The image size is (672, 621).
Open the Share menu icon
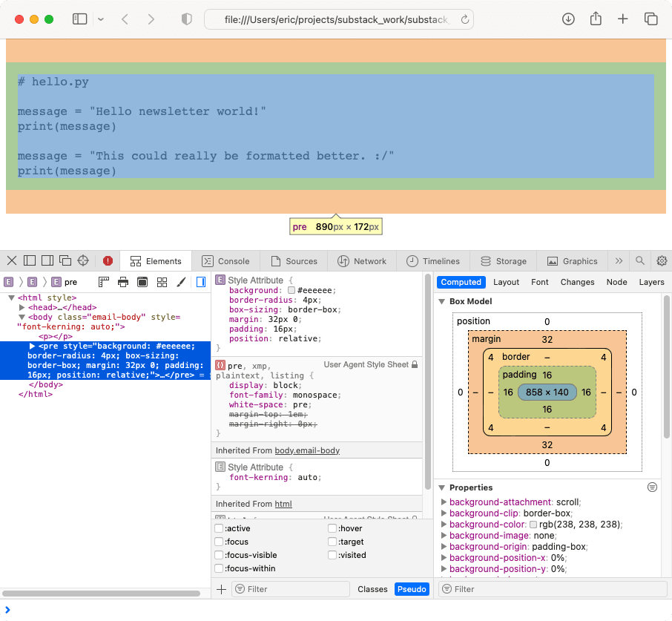(x=596, y=19)
